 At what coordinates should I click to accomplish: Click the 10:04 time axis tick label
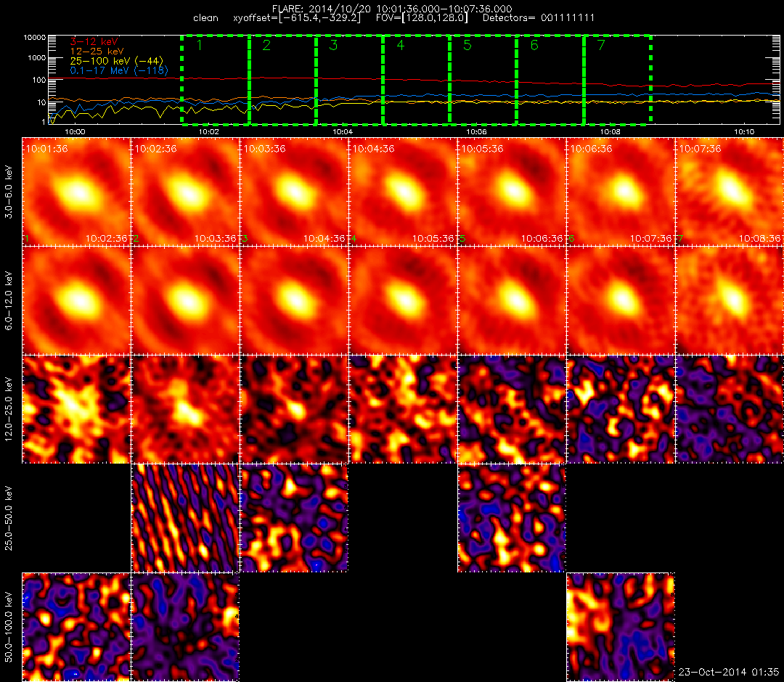[343, 132]
